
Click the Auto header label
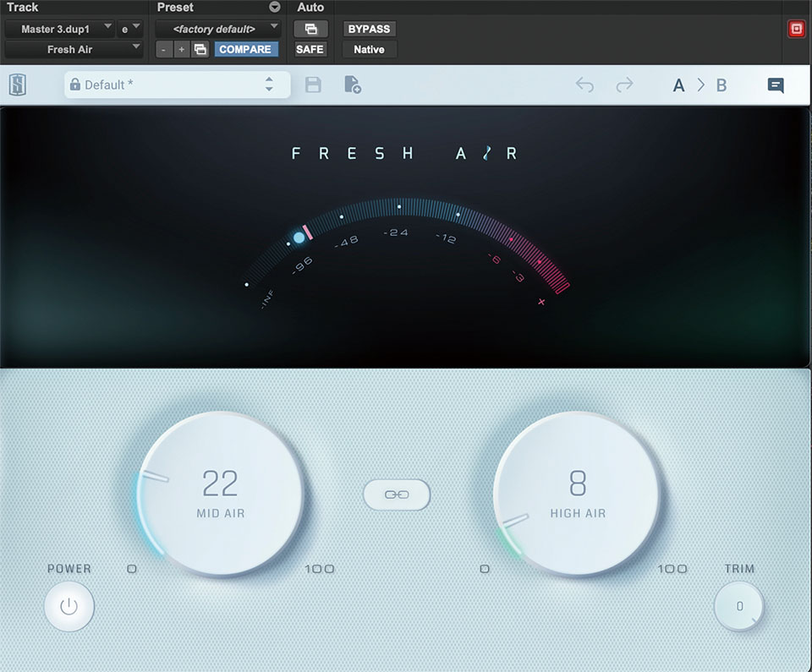310,8
